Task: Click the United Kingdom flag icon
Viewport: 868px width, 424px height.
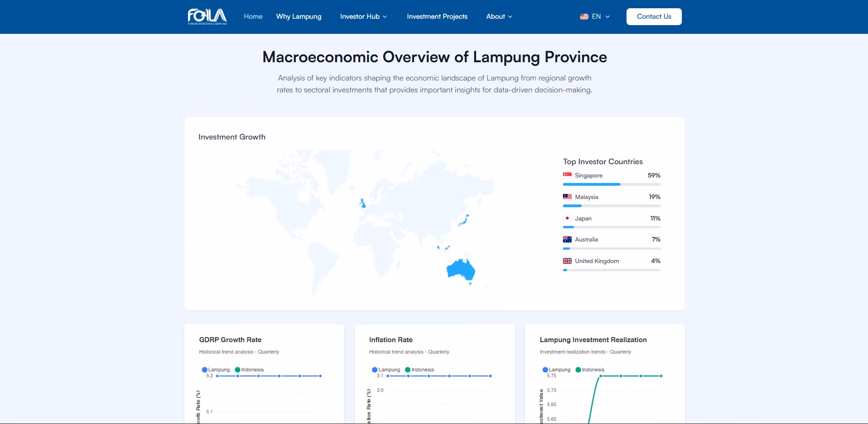Action: point(567,261)
